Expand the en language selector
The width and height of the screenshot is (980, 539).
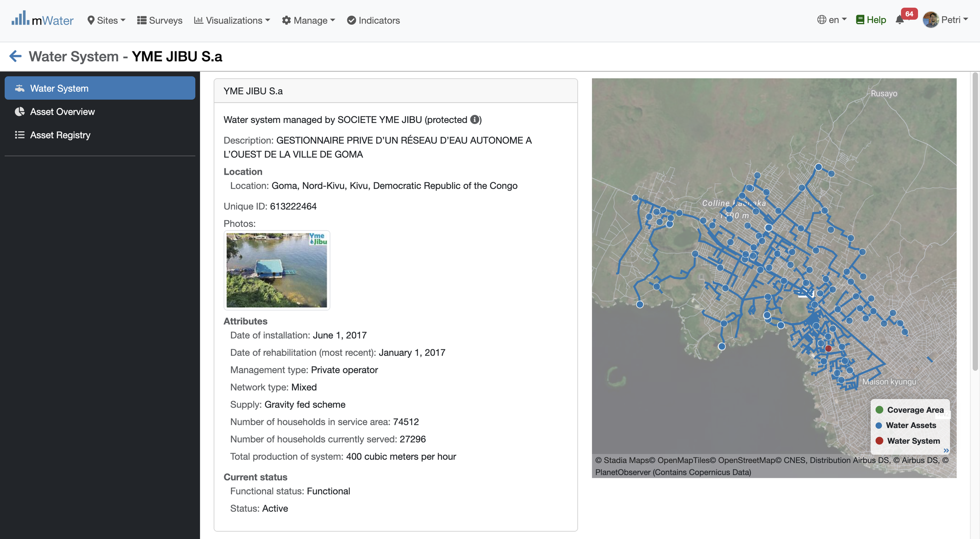pos(832,20)
